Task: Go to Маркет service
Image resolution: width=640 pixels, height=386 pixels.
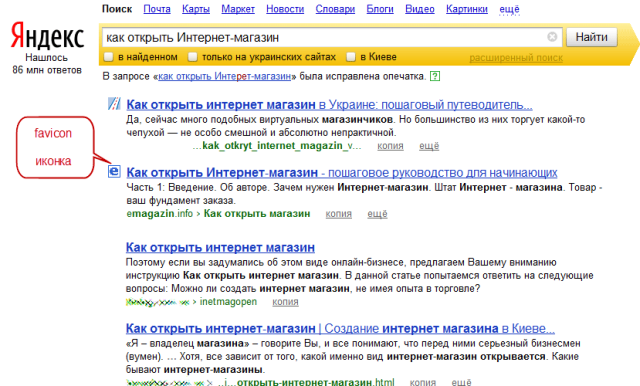Action: coord(238,9)
